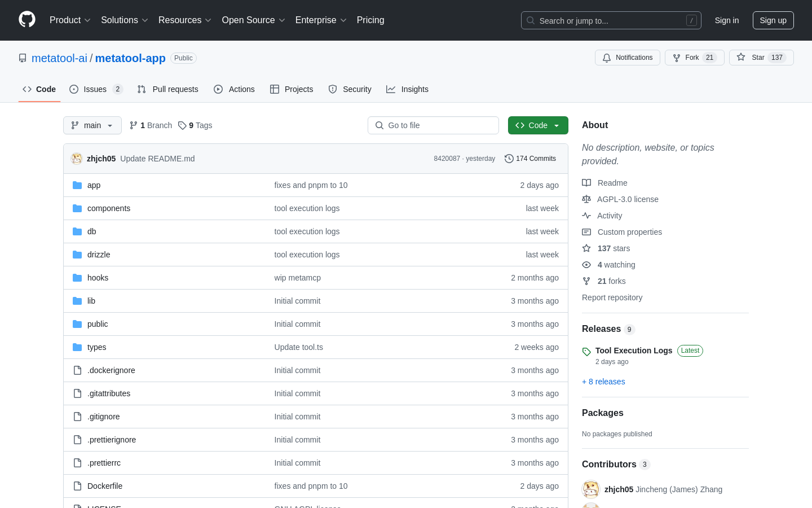
Task: Click the bell icon in Notifications
Action: point(607,58)
